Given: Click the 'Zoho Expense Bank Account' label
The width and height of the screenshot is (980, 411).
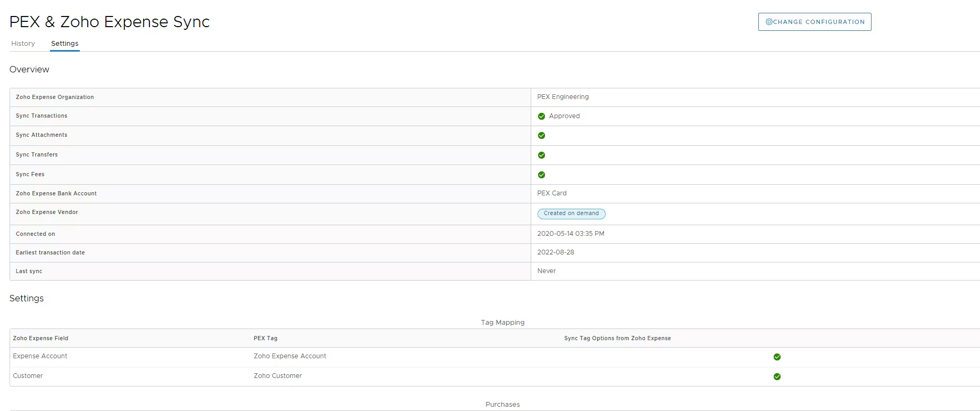Looking at the screenshot, I should pyautogui.click(x=56, y=194).
